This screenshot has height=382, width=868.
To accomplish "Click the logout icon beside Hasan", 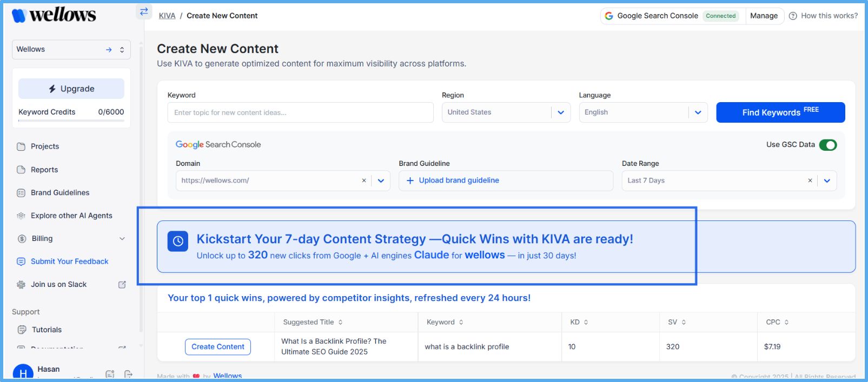I will point(128,374).
